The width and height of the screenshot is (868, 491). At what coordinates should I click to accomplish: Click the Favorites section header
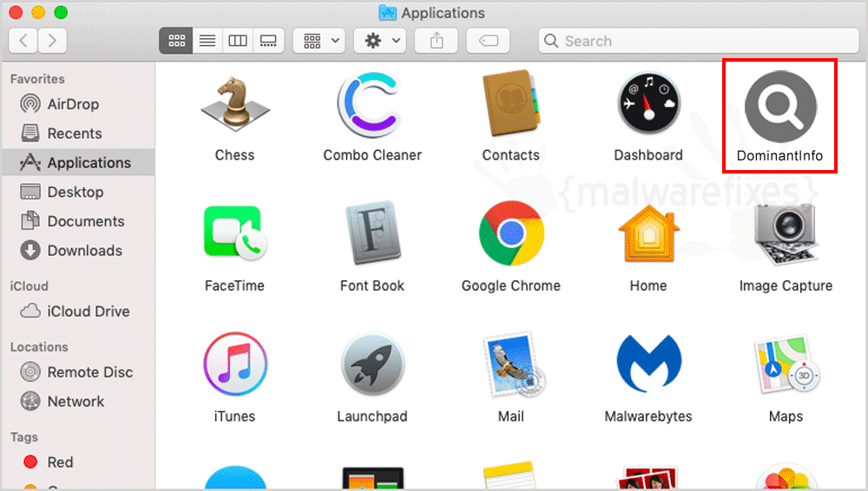tap(37, 79)
